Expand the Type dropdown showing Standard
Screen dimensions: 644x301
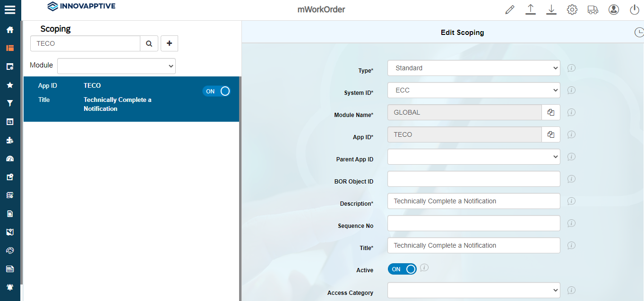pos(473,68)
